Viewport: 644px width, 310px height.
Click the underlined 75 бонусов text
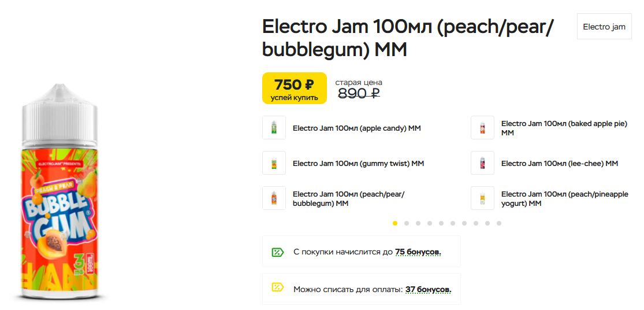coord(418,252)
